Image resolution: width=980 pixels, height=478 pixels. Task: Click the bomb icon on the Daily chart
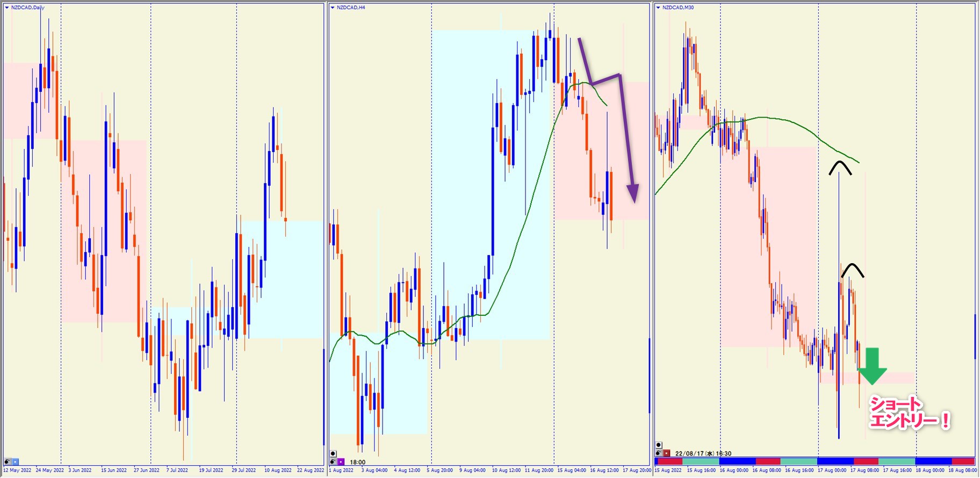pyautogui.click(x=8, y=462)
